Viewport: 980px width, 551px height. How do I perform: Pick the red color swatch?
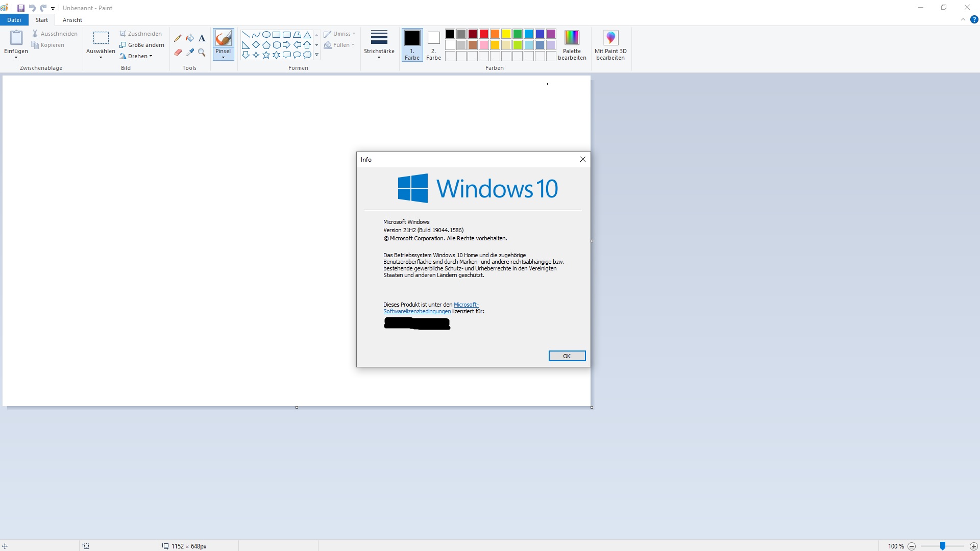484,34
